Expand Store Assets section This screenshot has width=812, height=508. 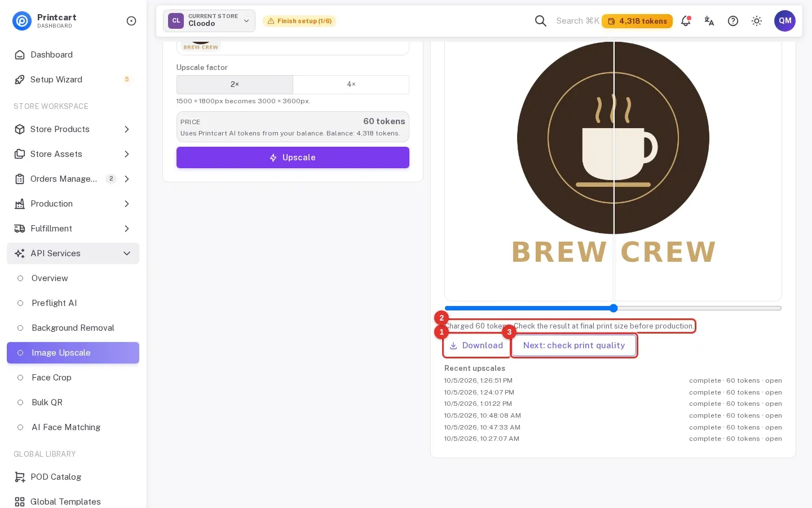[73, 154]
